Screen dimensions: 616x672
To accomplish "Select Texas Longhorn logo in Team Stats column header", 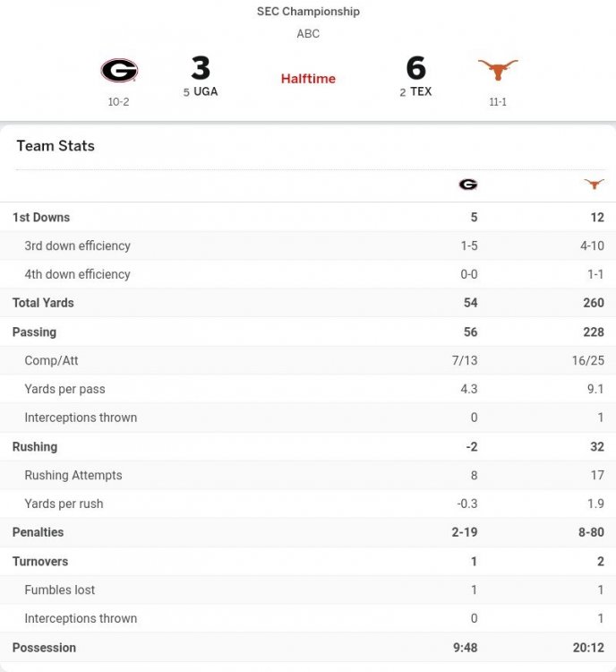I will pos(594,185).
